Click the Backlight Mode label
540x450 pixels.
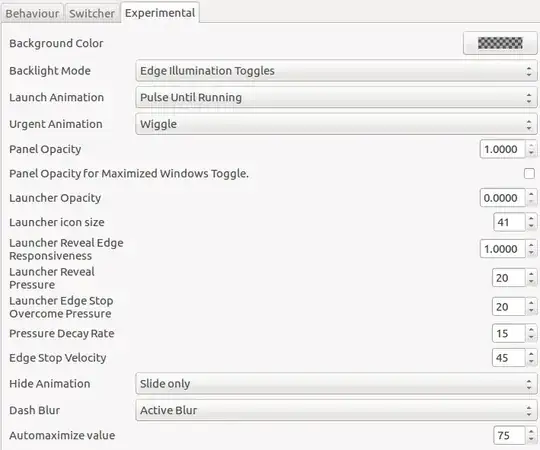(50, 71)
